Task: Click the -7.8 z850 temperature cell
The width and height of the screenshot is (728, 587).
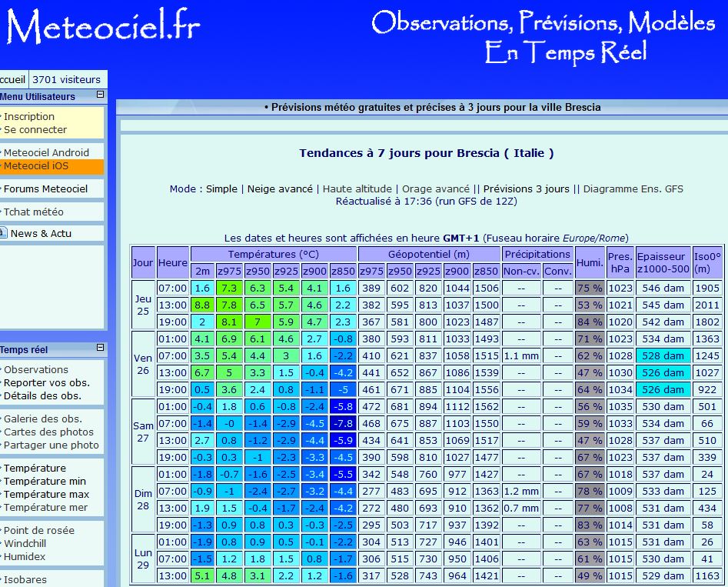Action: [343, 423]
